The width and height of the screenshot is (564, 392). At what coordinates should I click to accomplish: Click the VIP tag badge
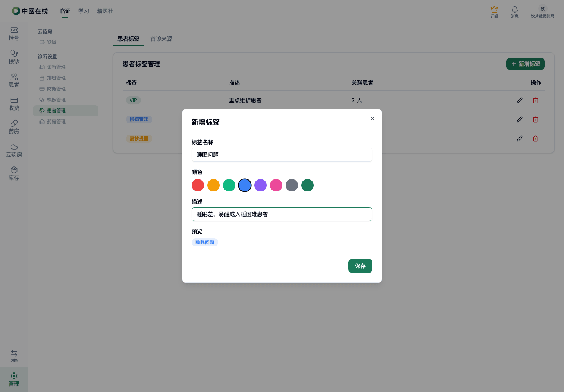133,100
